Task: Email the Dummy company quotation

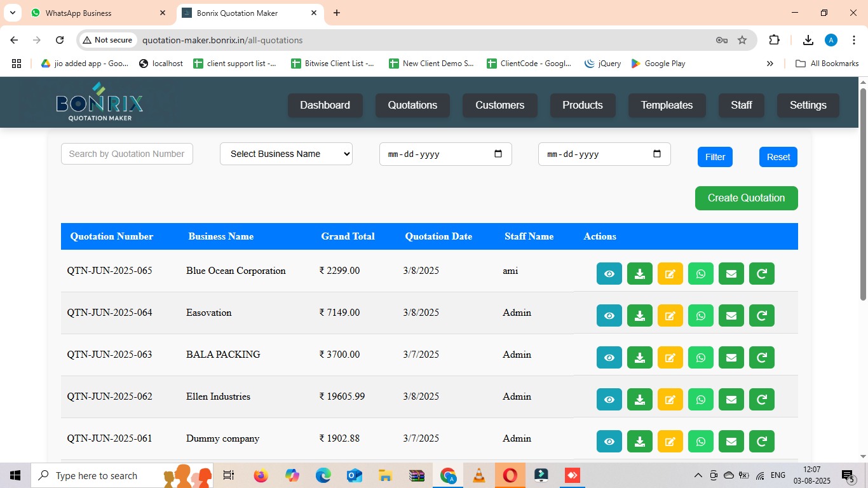Action: (x=731, y=442)
